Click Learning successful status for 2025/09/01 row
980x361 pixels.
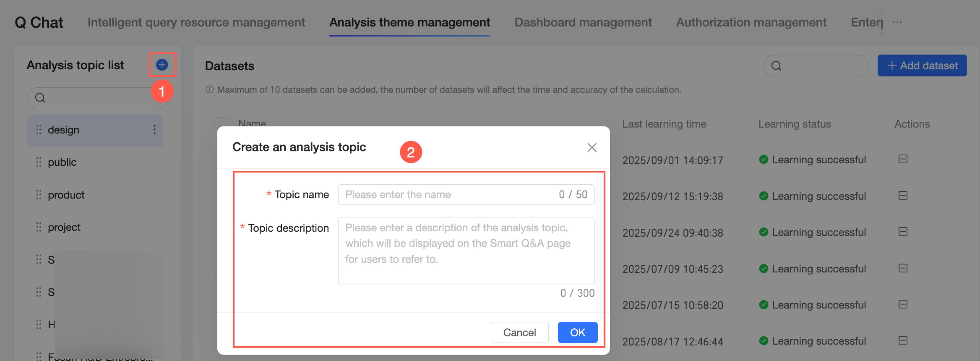point(813,160)
